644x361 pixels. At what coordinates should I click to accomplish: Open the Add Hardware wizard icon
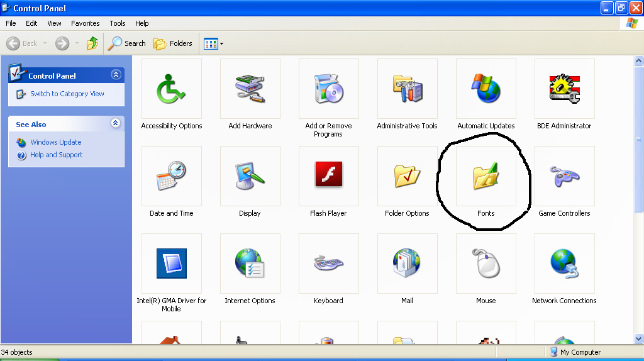[x=250, y=89]
